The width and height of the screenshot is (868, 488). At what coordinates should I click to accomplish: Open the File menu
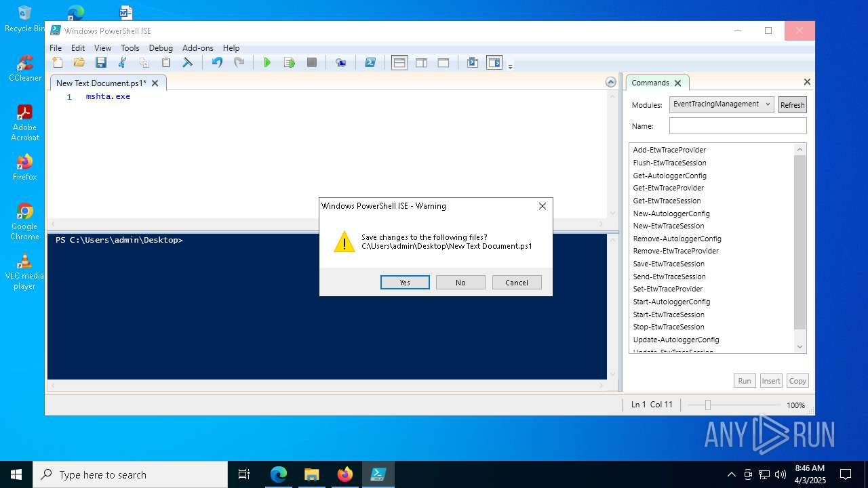56,48
